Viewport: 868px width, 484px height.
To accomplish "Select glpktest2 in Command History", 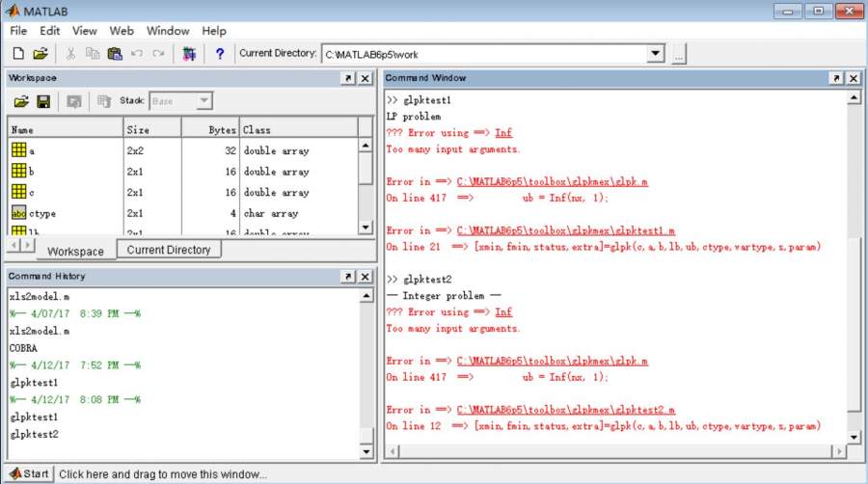I will coord(34,434).
